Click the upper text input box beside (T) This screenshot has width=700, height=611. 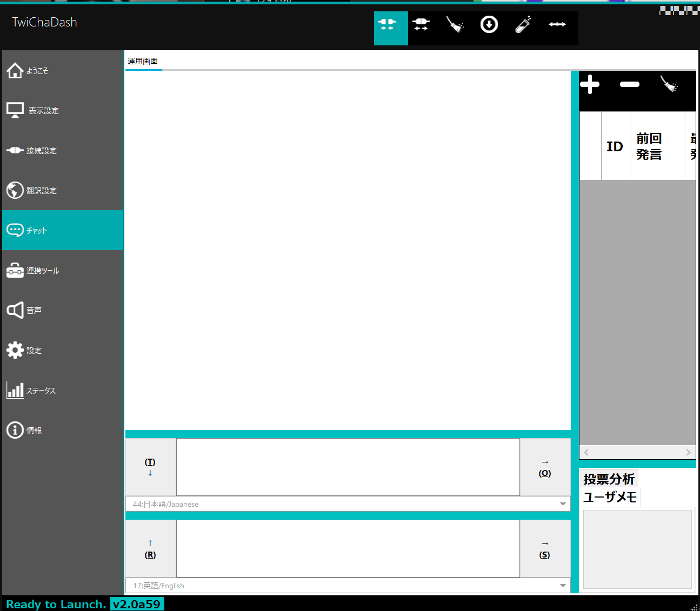pos(348,467)
